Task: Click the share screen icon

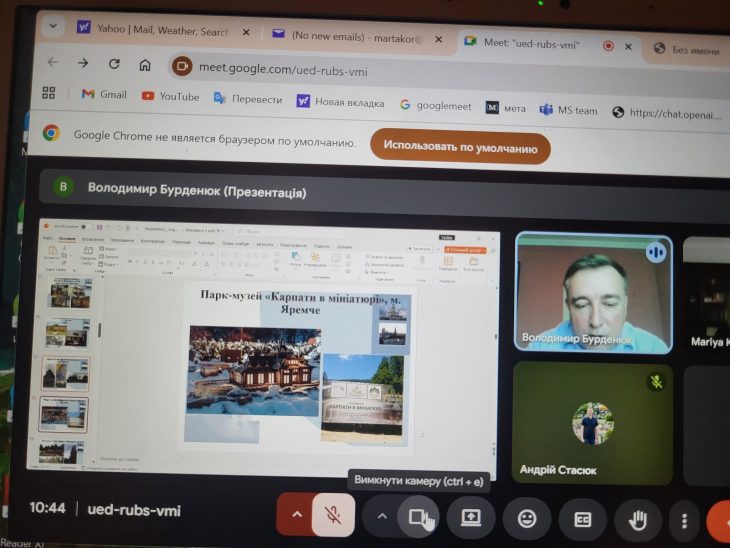Action: 471,518
